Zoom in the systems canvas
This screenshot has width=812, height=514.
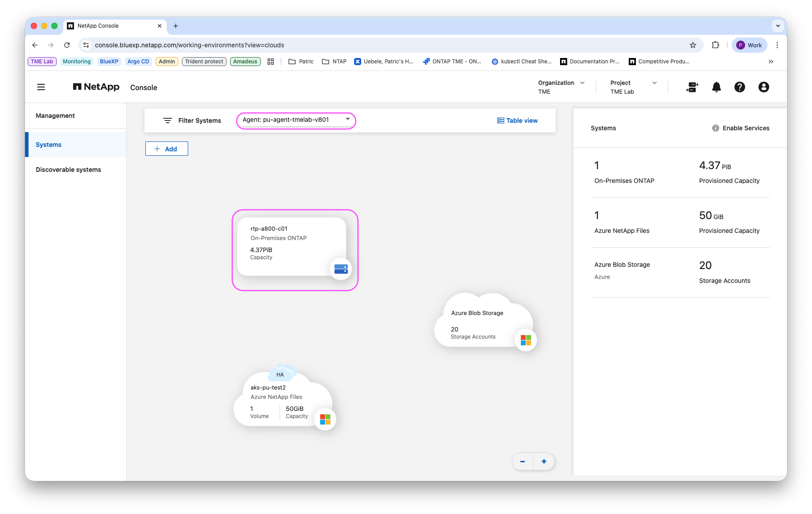click(544, 461)
